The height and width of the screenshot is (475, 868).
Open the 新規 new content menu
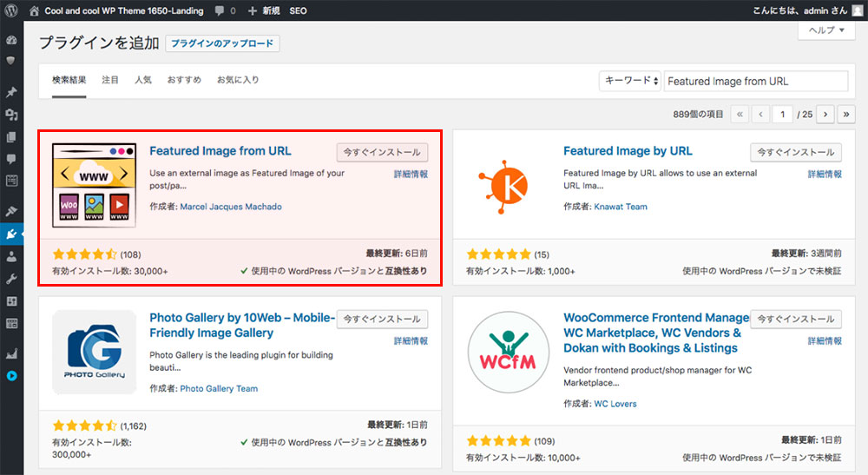click(x=262, y=10)
